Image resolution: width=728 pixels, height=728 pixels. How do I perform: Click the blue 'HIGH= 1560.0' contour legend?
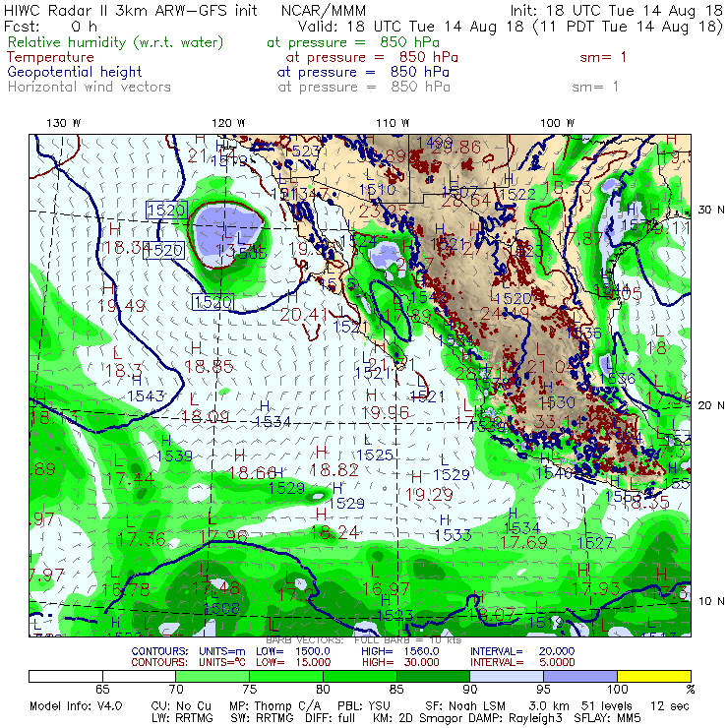point(400,651)
